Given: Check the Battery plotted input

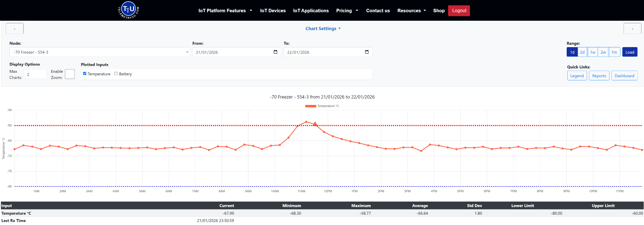Looking at the screenshot, I should [x=116, y=73].
